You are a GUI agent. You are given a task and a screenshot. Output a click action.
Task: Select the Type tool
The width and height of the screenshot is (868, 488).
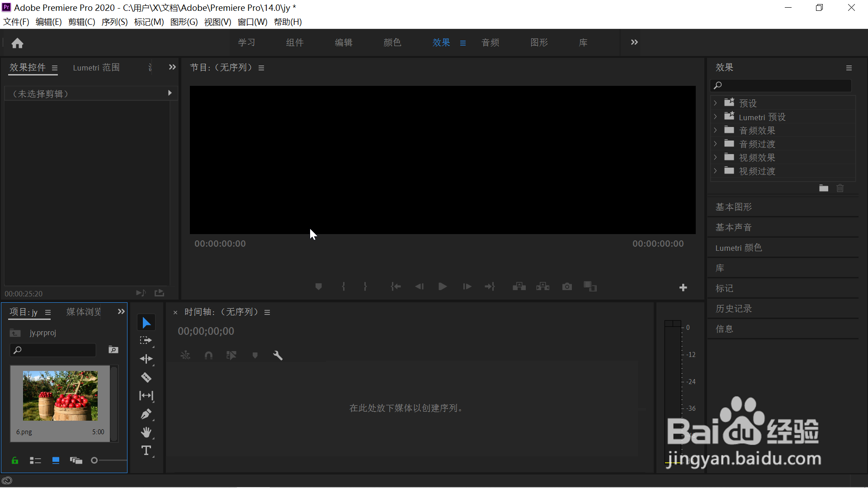(x=146, y=450)
